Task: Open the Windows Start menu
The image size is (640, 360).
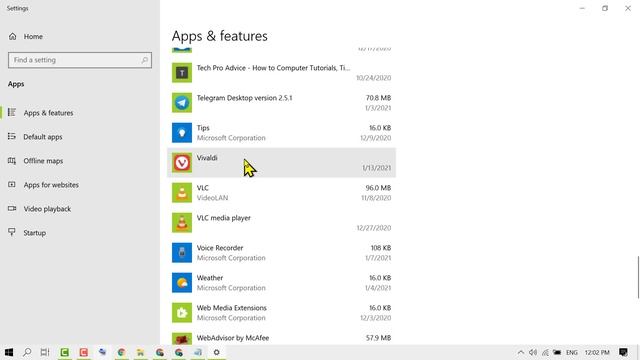Action: (x=9, y=352)
